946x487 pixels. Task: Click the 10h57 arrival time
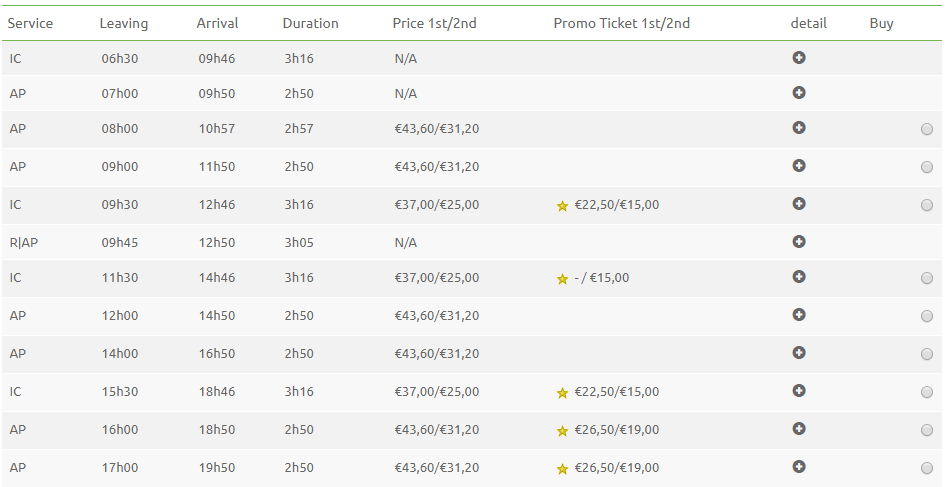pos(217,129)
